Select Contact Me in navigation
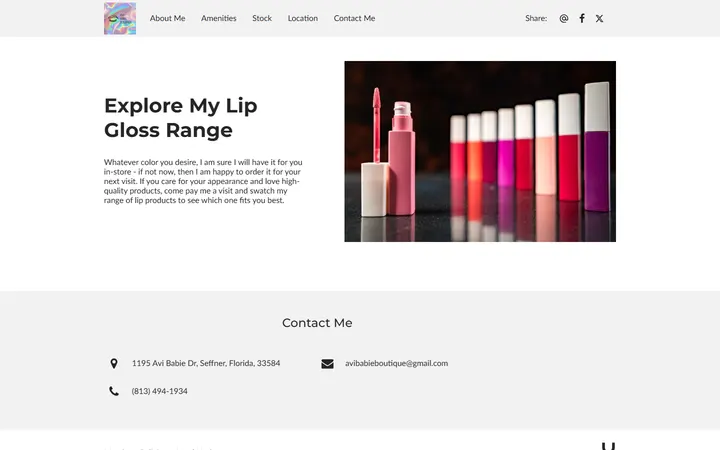The height and width of the screenshot is (450, 720). point(354,18)
